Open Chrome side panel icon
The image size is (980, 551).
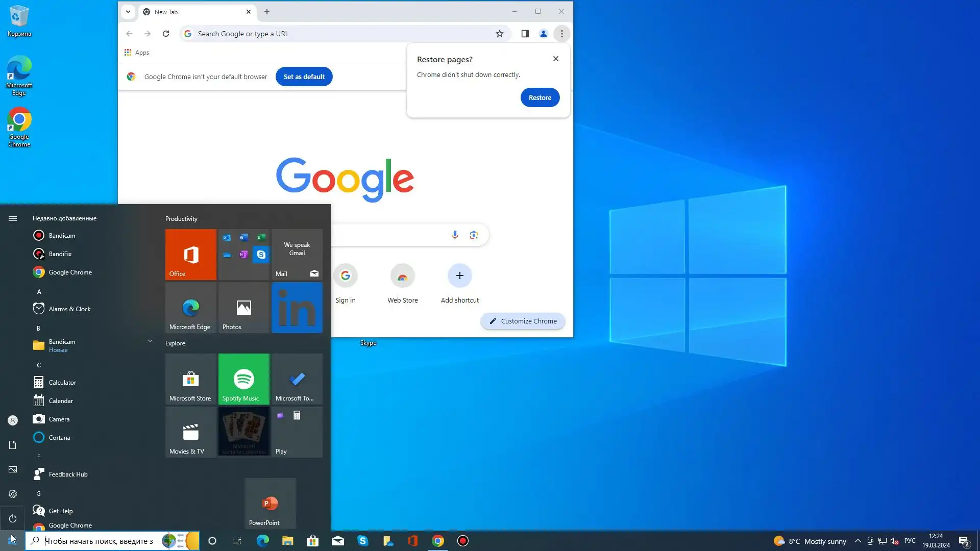(x=525, y=34)
